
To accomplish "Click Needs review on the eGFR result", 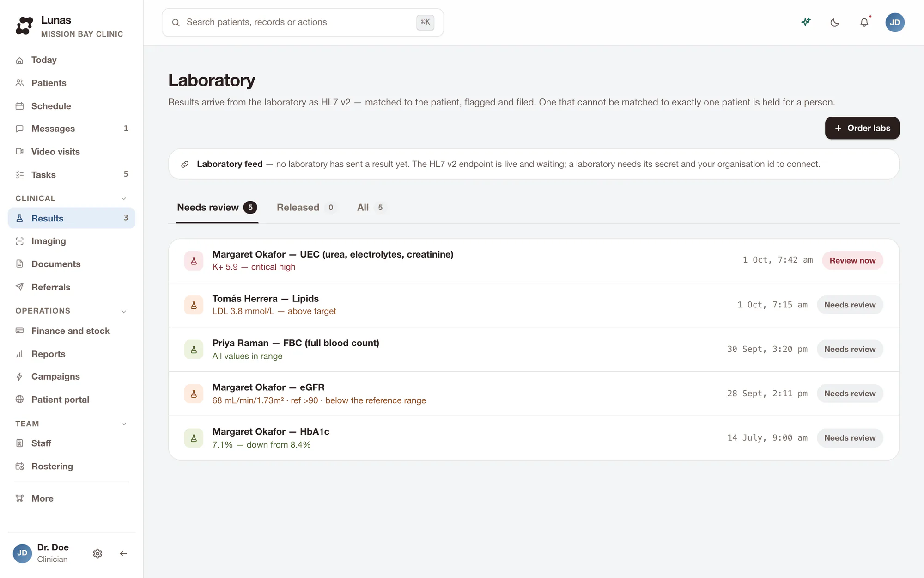I will (850, 394).
